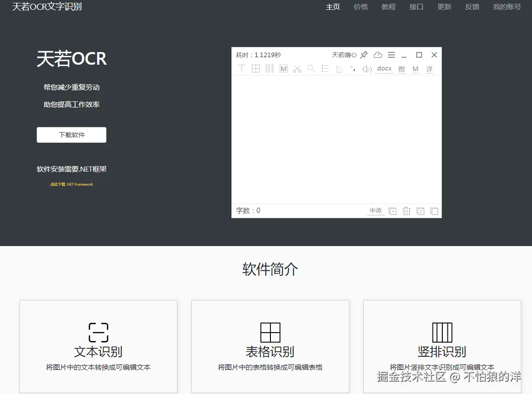Viewport: 532px width, 394px height.
Task: Click the speaker read-aloud icon
Action: point(367,69)
